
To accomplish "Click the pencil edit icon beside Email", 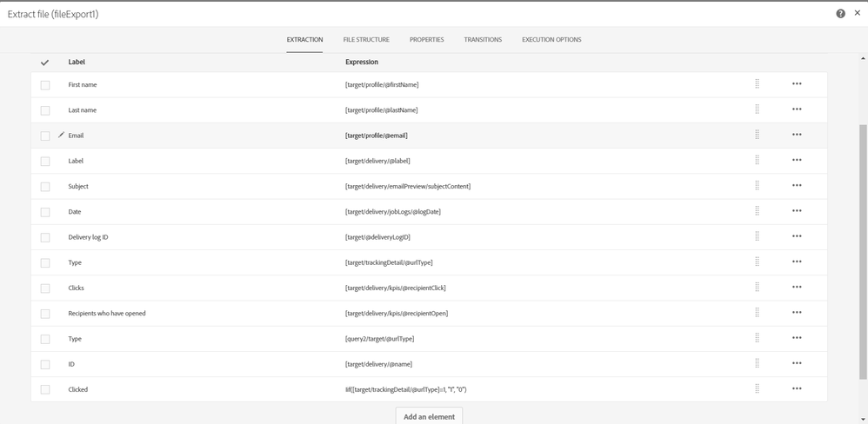I will click(x=61, y=136).
